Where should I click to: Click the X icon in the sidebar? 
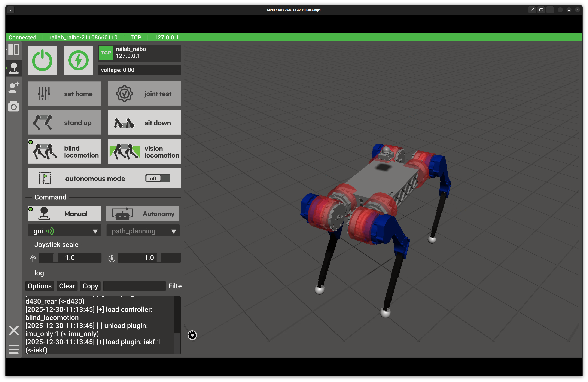point(13,330)
